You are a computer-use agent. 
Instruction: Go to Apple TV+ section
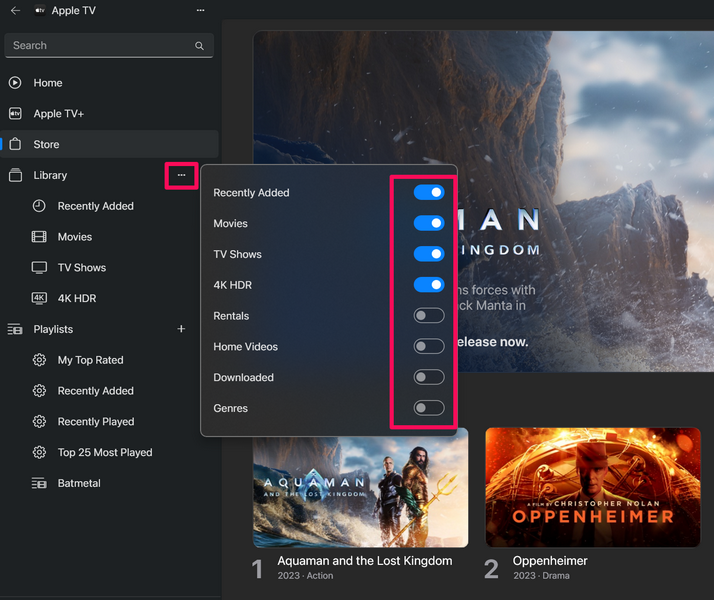point(58,114)
